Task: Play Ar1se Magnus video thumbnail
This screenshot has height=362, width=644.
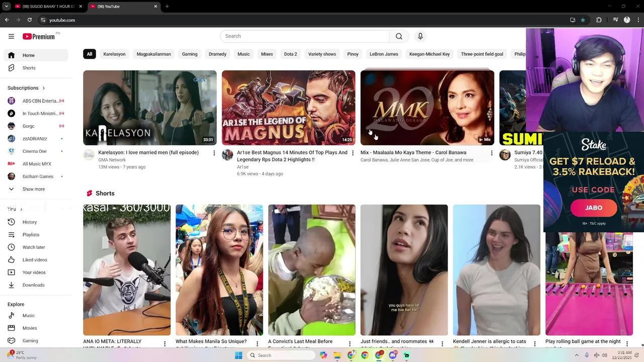Action: point(288,108)
